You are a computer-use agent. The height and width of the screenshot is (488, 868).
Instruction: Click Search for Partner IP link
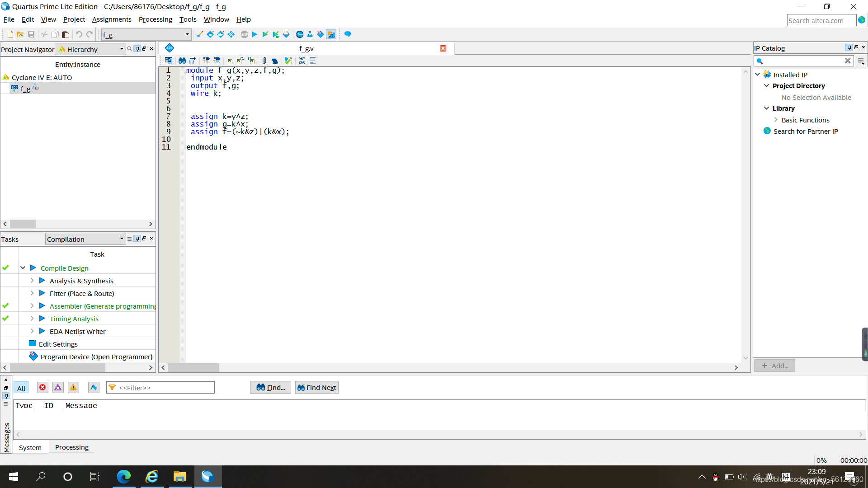pos(805,131)
